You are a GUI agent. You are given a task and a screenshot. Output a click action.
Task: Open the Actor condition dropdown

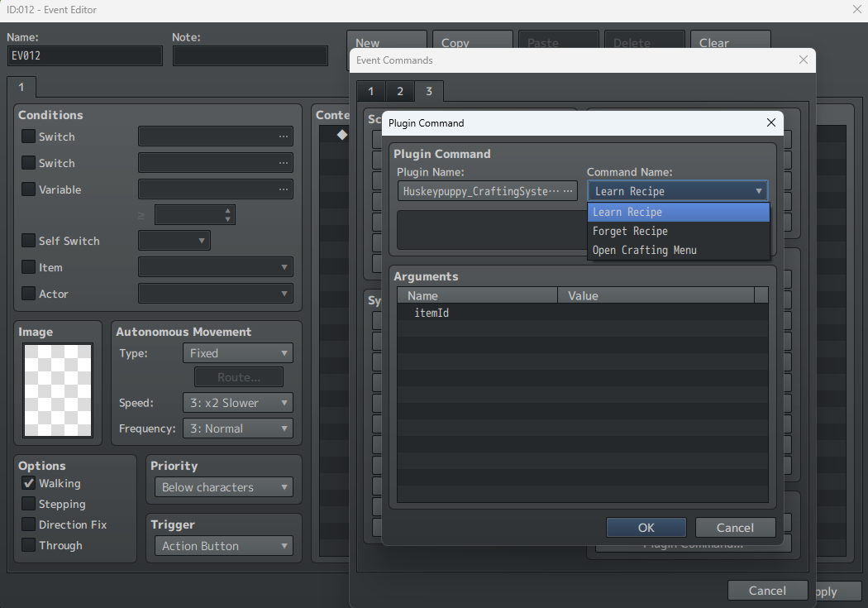click(x=215, y=294)
